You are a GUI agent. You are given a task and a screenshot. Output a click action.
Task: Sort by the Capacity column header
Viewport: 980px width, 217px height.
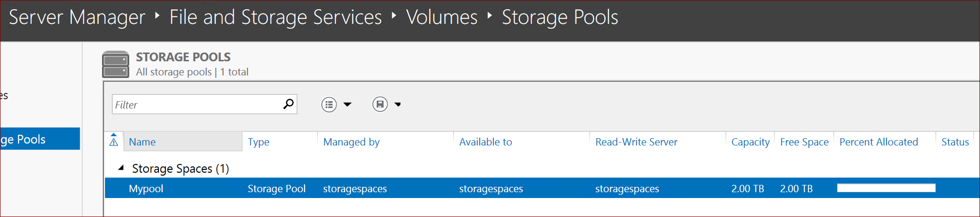coord(750,142)
